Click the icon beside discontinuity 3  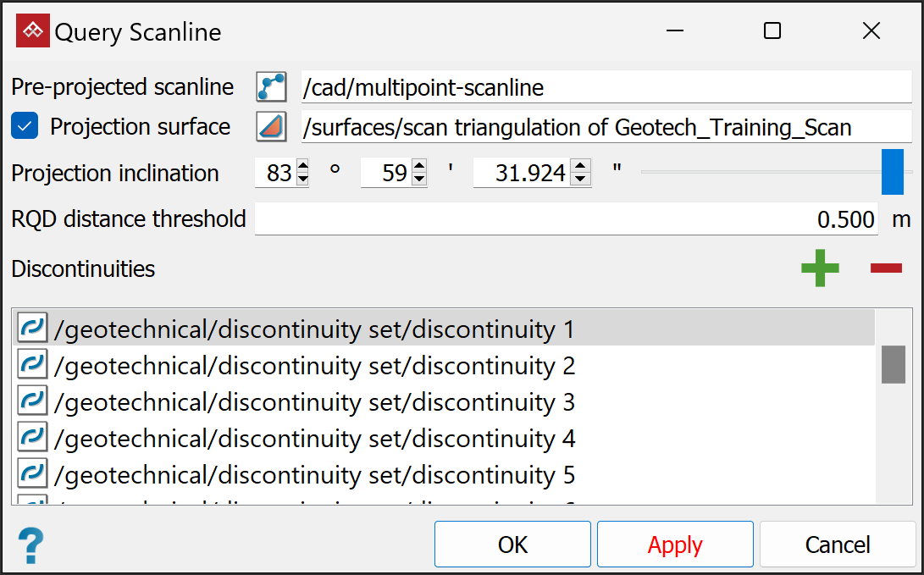32,401
